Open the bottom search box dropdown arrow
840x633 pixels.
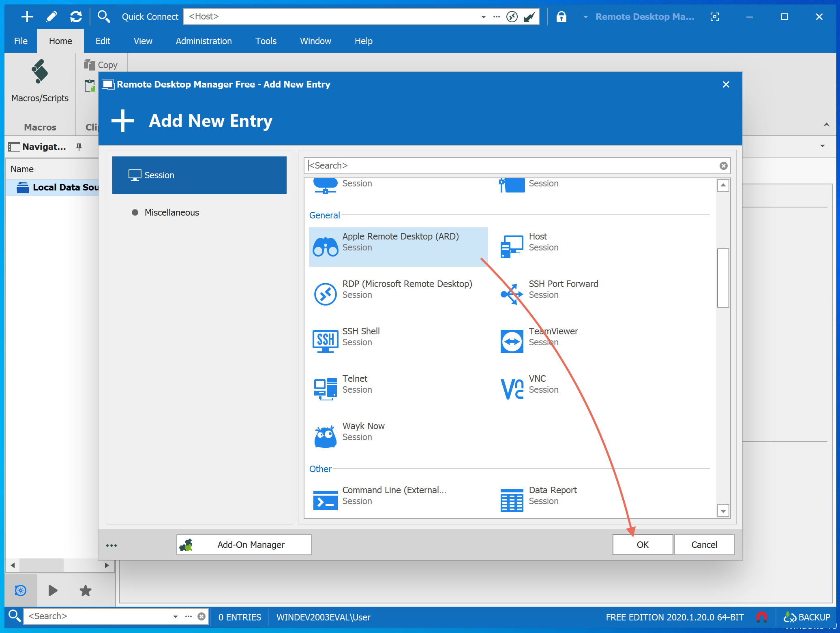[x=175, y=616]
